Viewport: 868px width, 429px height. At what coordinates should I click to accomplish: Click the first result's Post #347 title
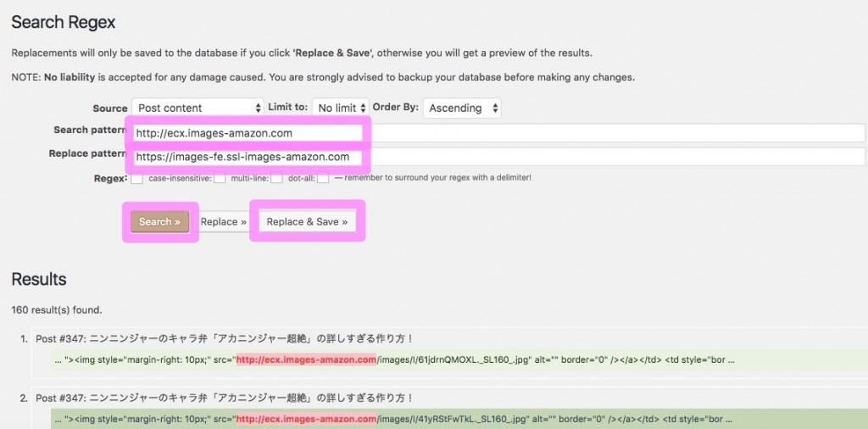click(x=225, y=338)
